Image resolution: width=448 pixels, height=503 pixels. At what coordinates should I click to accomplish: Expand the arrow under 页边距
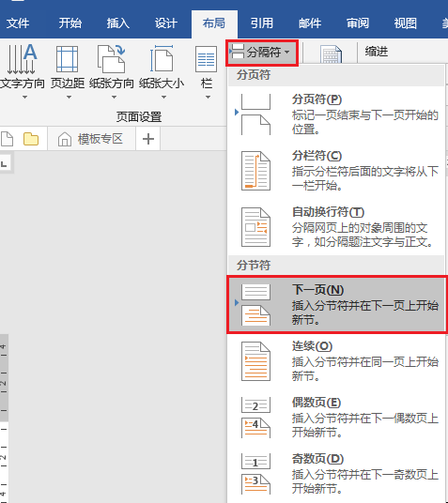(69, 97)
